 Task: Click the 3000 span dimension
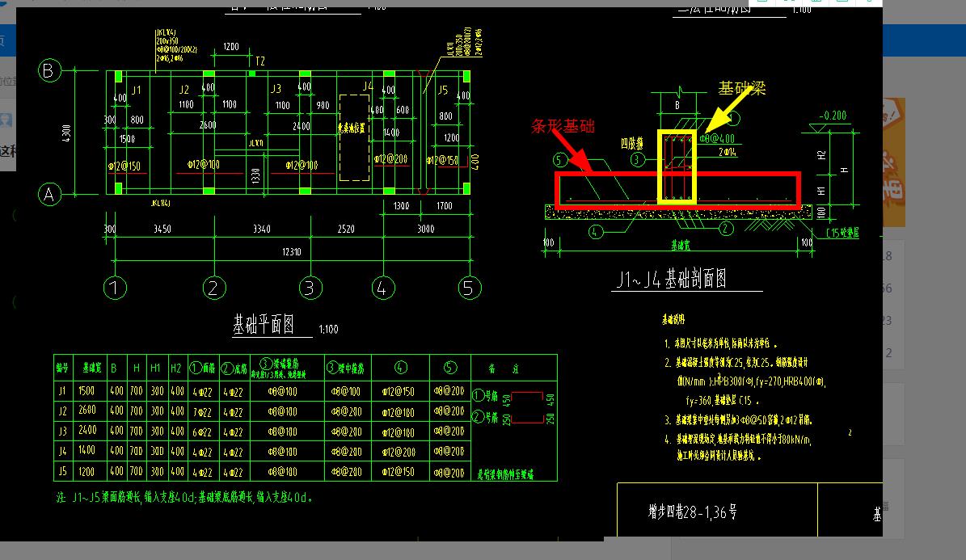[x=426, y=229]
